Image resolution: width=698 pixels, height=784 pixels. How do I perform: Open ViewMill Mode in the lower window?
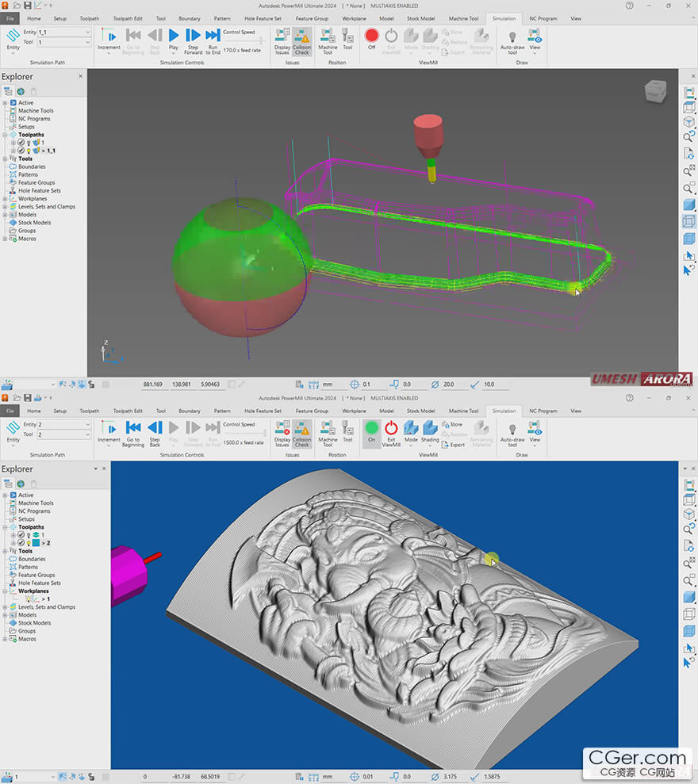pos(411,432)
